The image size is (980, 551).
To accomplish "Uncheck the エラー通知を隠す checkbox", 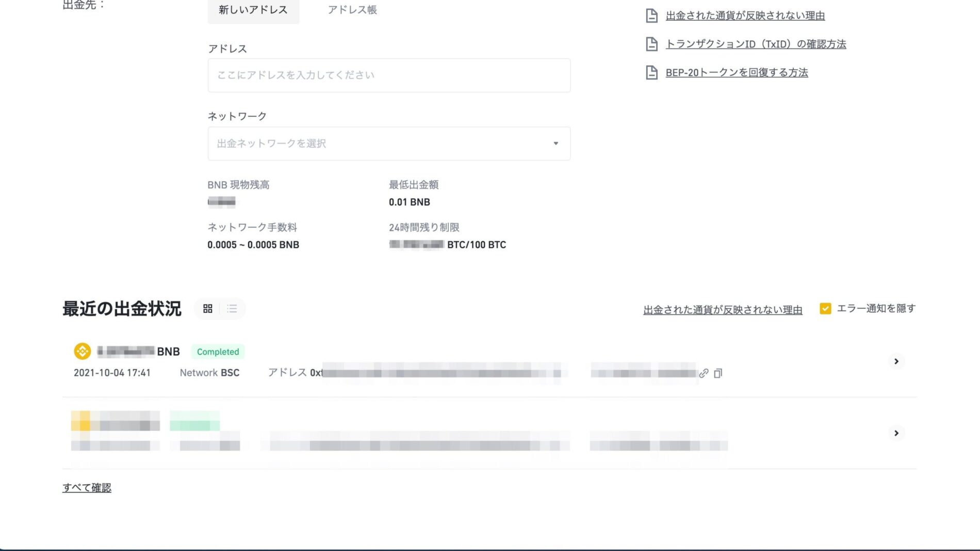I will tap(825, 309).
